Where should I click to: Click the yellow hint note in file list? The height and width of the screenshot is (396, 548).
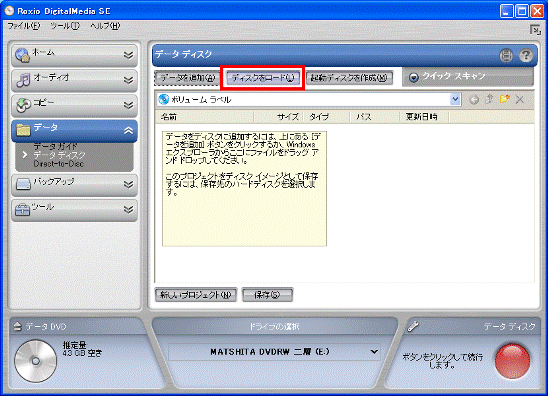[244, 189]
